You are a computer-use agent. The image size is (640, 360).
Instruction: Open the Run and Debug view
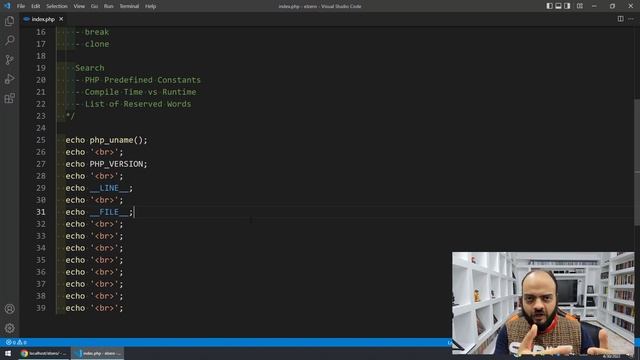tap(9, 79)
